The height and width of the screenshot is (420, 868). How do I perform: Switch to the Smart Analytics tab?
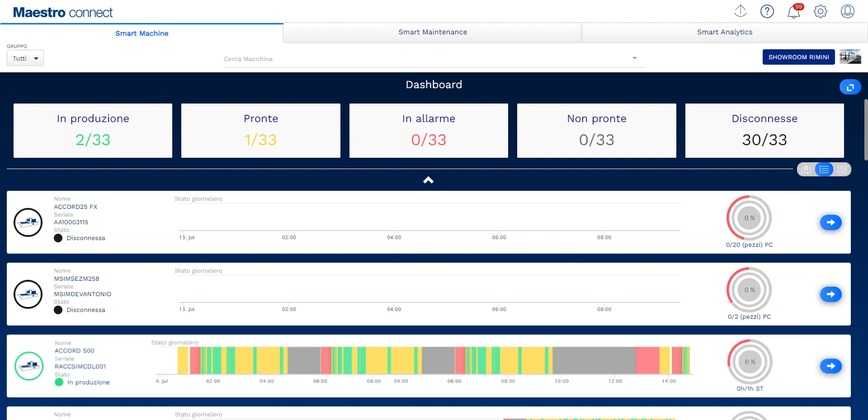tap(725, 32)
